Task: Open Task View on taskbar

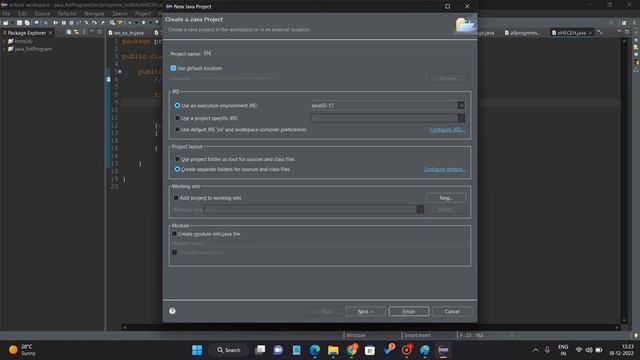Action: (x=260, y=350)
